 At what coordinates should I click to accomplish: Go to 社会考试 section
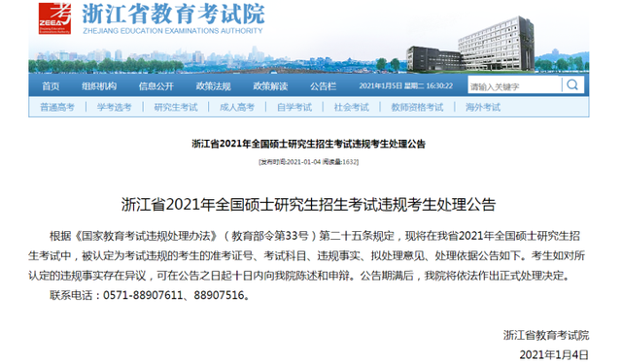[x=352, y=108]
